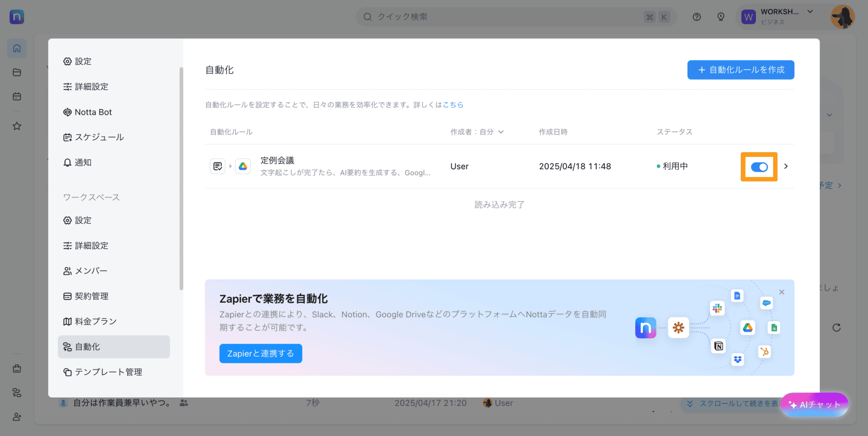Click the Notta logo icon
Viewport: 868px width, 436px height.
pos(17,17)
